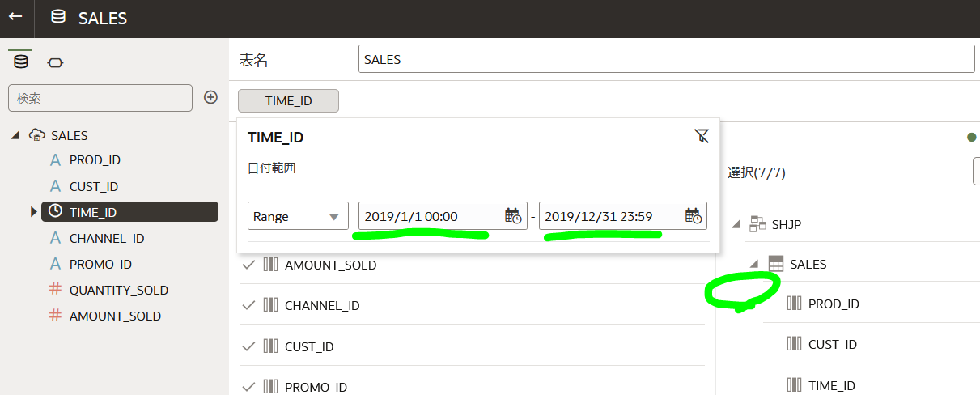Click the SALES cloud dataset icon
Image resolution: width=980 pixels, height=395 pixels.
tap(36, 135)
